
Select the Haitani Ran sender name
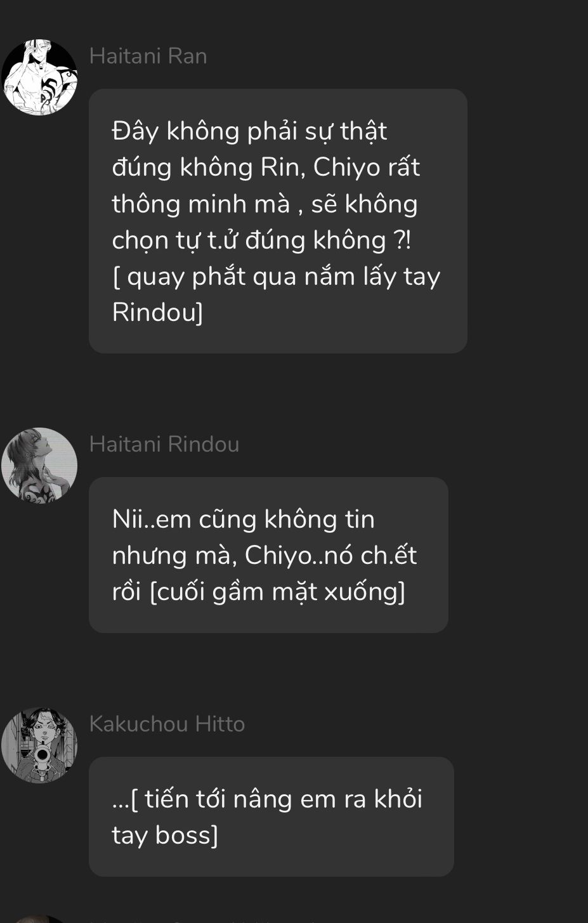[x=148, y=56]
